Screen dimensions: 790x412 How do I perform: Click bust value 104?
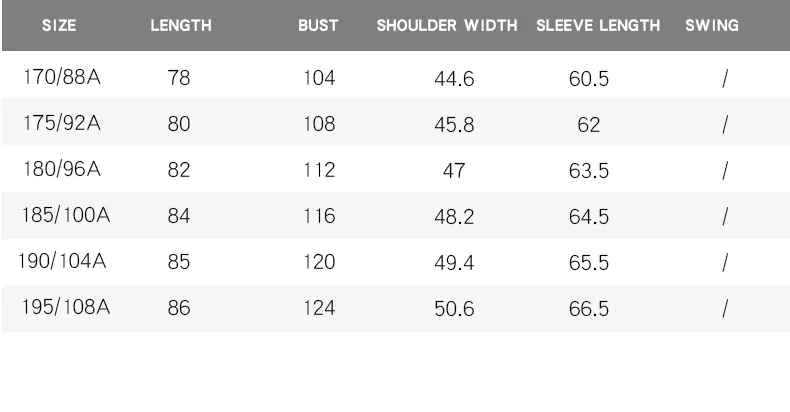click(x=319, y=78)
